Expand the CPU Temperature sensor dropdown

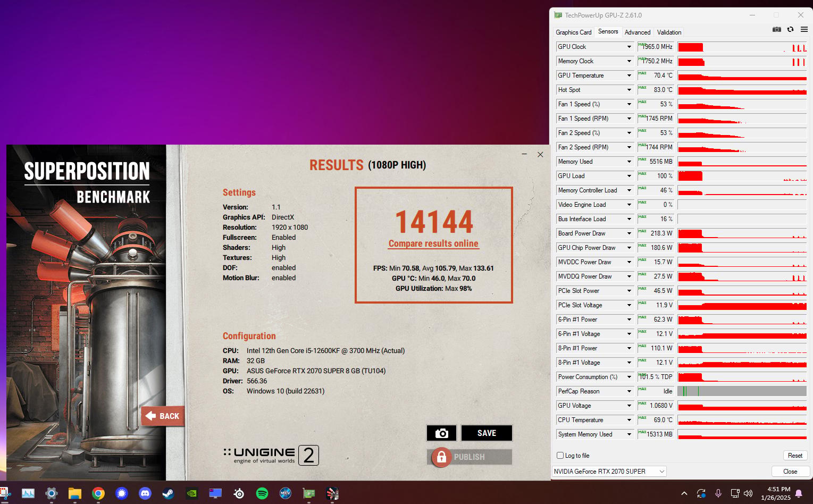click(629, 420)
